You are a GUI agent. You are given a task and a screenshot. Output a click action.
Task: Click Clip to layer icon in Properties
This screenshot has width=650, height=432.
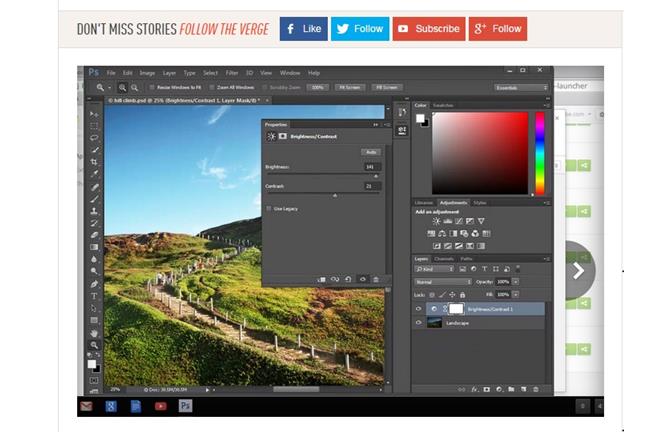(321, 279)
